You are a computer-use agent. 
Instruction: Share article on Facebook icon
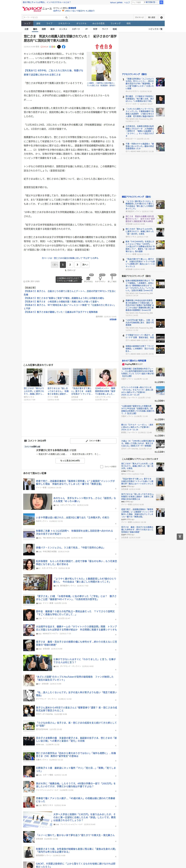[63, 47]
